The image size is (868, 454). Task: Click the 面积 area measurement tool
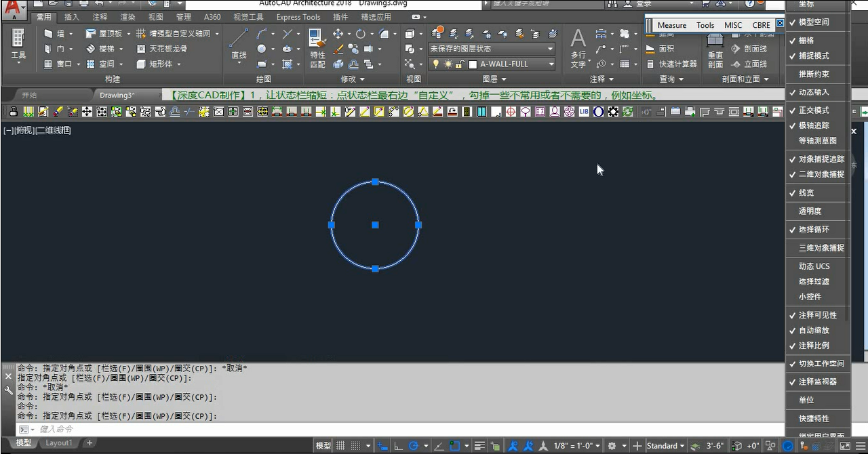click(659, 49)
